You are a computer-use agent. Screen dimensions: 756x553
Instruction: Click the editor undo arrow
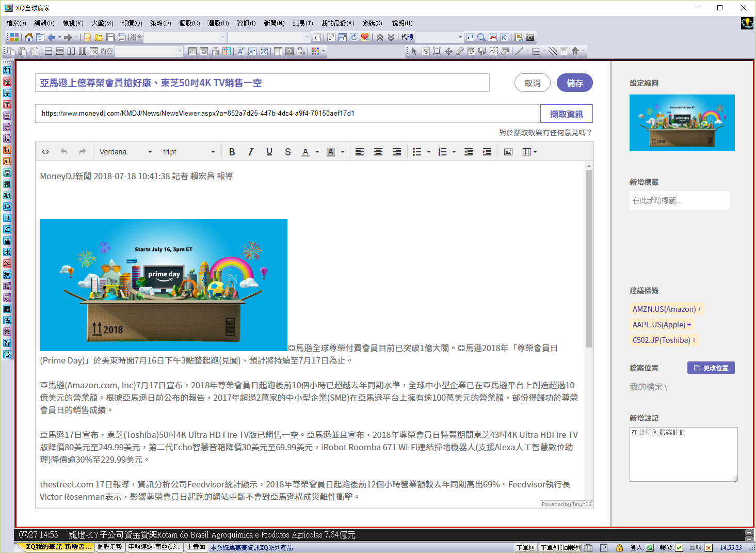click(x=64, y=152)
